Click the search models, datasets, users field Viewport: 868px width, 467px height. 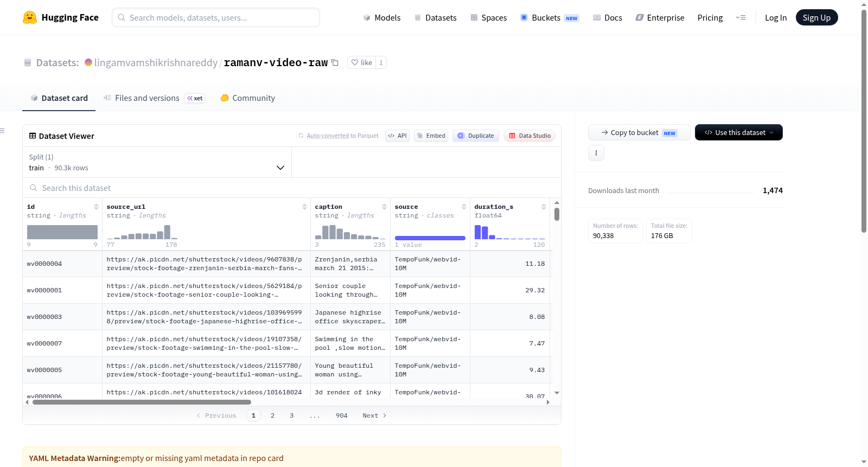click(216, 17)
